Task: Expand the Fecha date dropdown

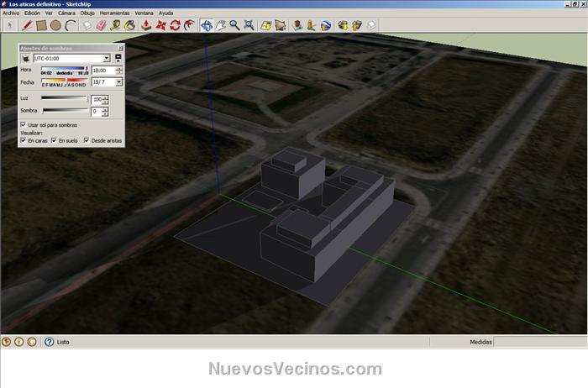Action: coord(118,82)
